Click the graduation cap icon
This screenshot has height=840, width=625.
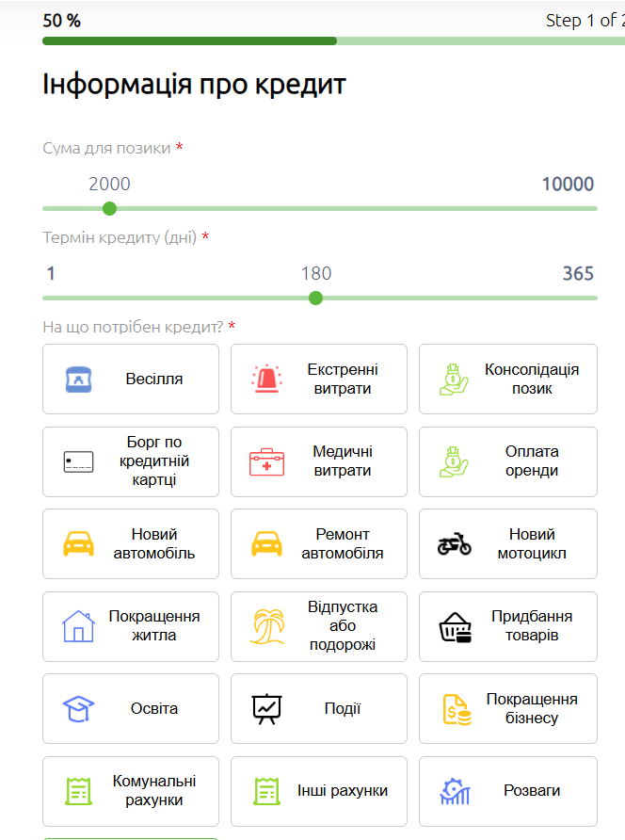coord(79,709)
